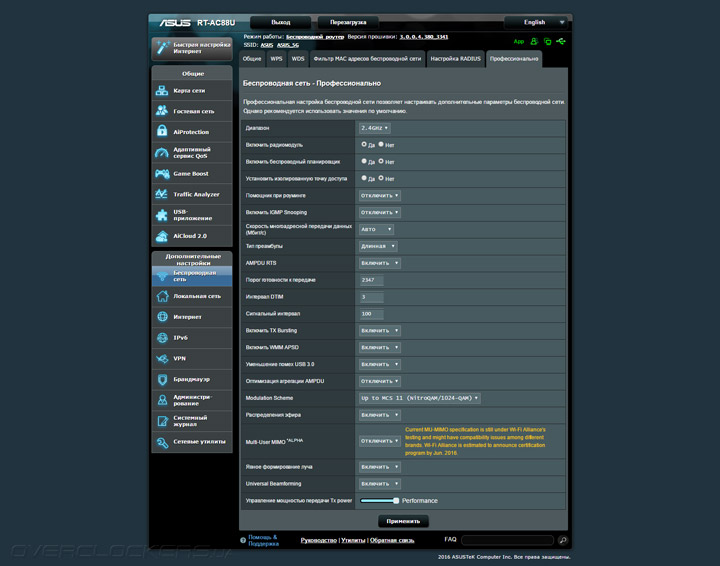Open the Universal Beamforming dropdown
This screenshot has width=720, height=566.
pyautogui.click(x=380, y=484)
